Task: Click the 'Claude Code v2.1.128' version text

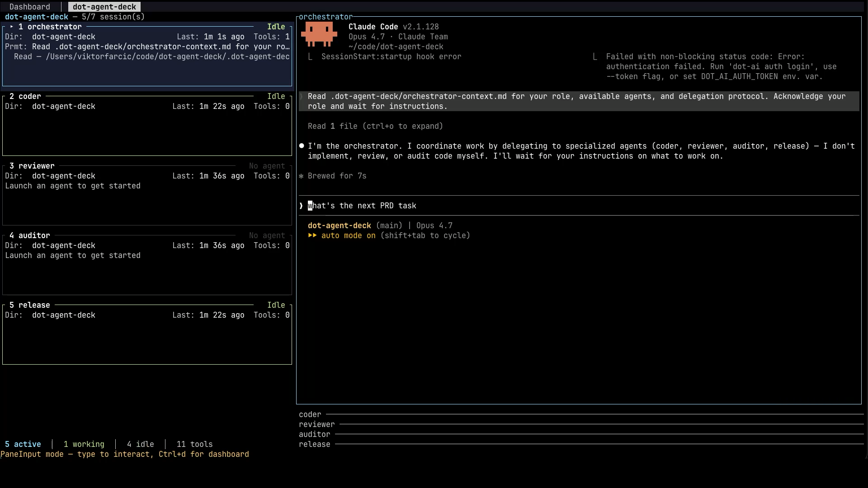Action: pos(394,27)
